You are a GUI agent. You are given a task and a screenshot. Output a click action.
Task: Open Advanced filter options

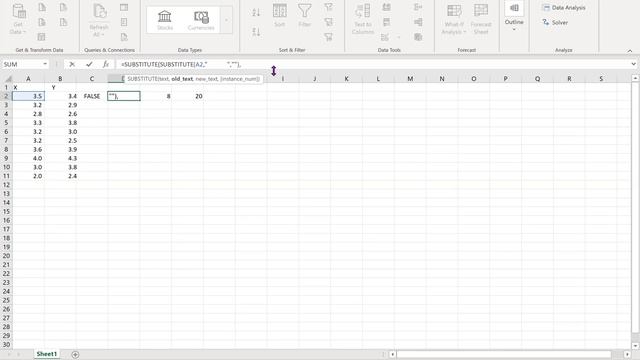click(x=329, y=37)
